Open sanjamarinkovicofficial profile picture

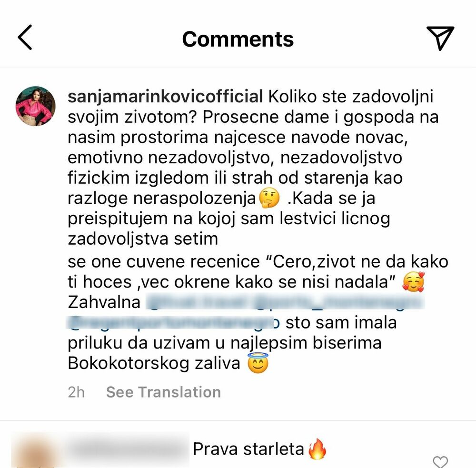point(36,106)
